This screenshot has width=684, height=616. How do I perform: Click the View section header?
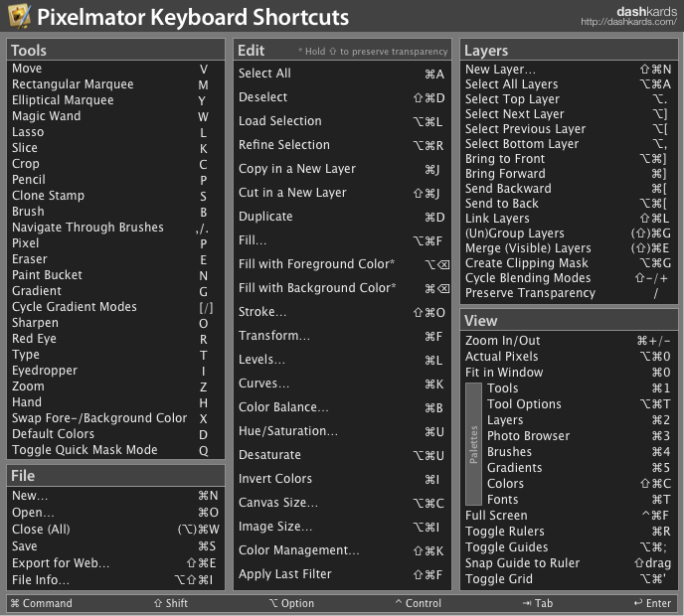(569, 321)
